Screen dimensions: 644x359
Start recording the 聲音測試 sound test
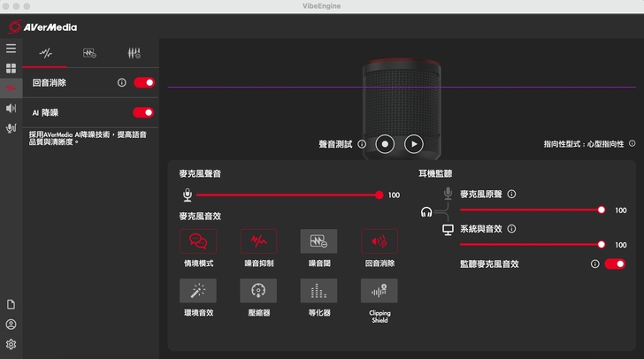tap(384, 143)
